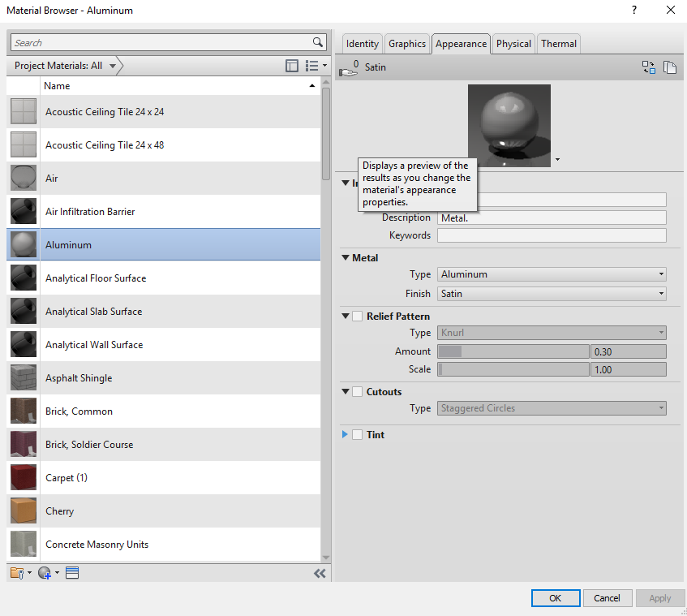This screenshot has height=616, width=687.
Task: Enable the Relief Pattern checkbox
Action: [355, 316]
